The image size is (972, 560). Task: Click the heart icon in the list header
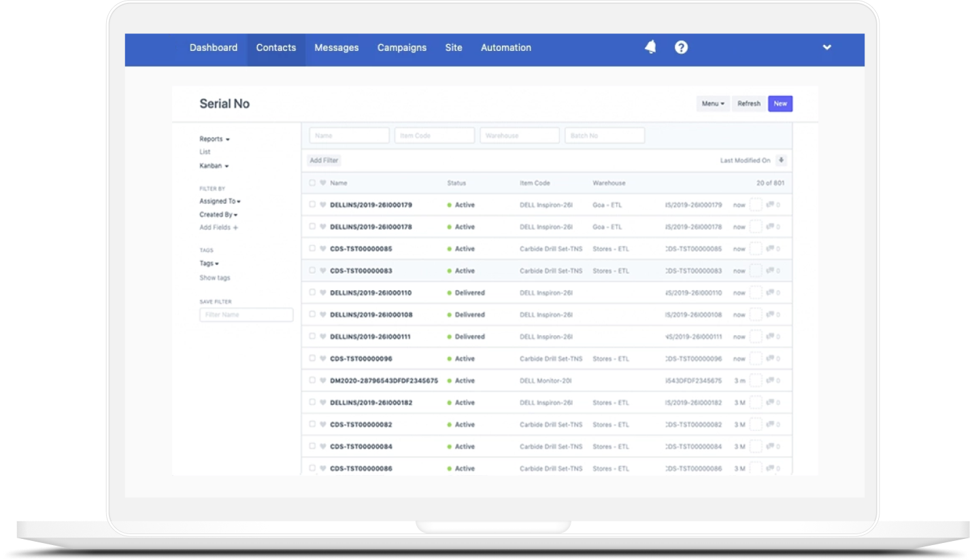pyautogui.click(x=322, y=183)
